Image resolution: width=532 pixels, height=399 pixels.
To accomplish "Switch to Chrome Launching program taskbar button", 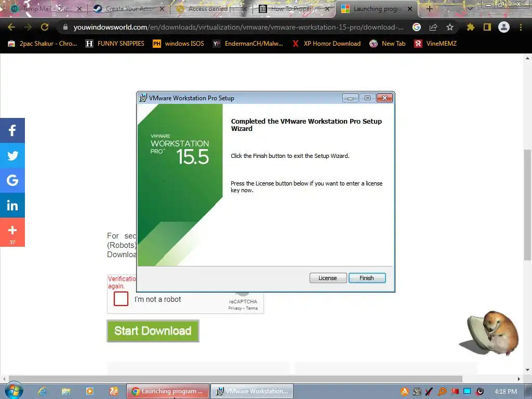I will point(168,391).
